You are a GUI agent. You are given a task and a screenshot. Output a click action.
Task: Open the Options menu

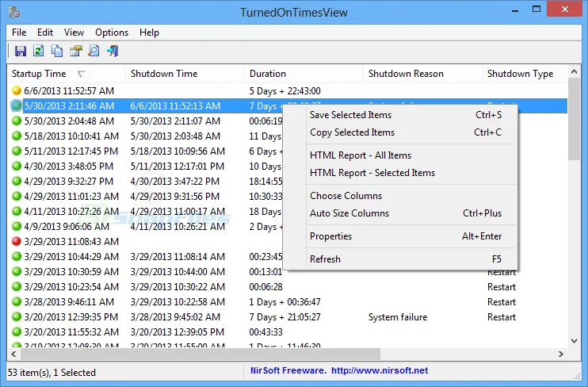click(x=112, y=33)
